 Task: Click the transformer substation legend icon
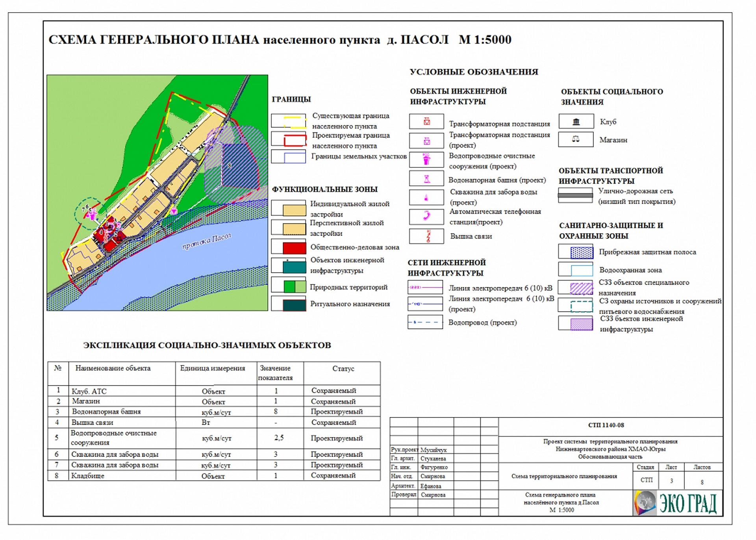click(426, 121)
